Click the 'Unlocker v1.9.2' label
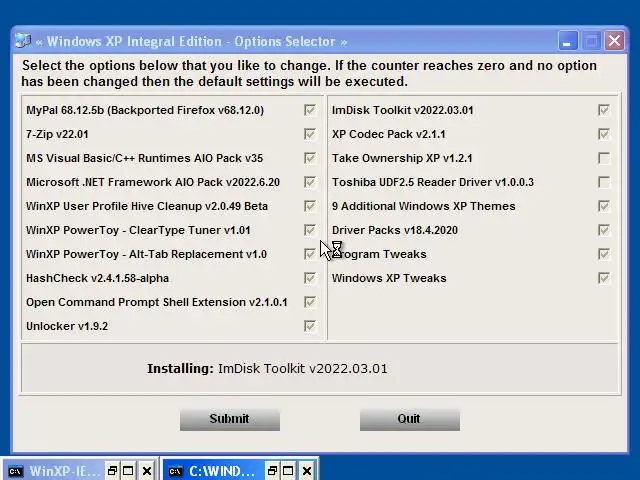The width and height of the screenshot is (640, 480). click(67, 326)
